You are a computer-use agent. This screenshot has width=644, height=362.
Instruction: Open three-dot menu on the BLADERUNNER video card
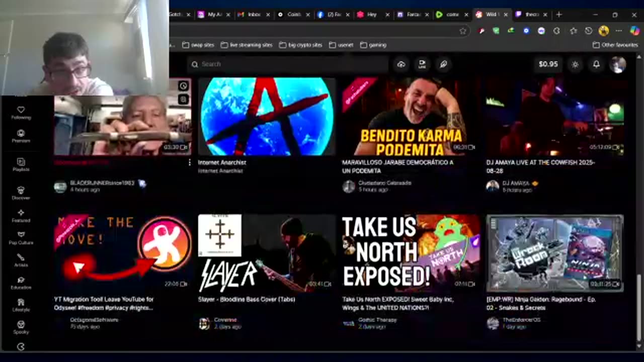(x=189, y=162)
